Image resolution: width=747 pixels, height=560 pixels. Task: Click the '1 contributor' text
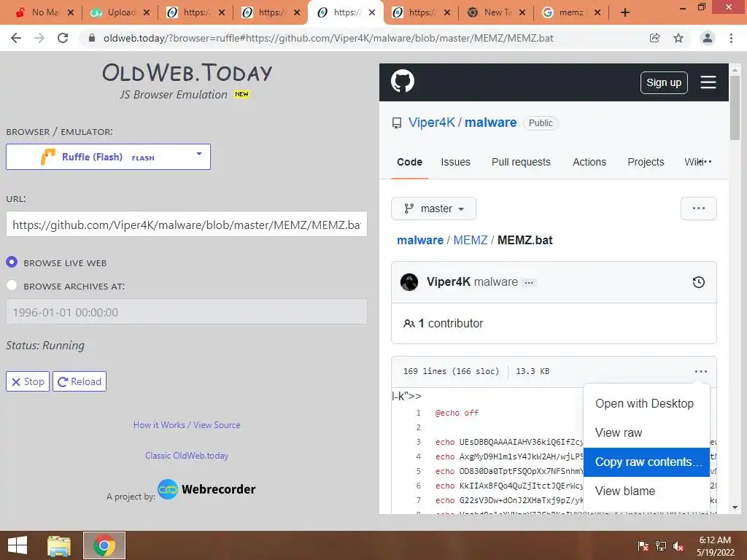[x=450, y=323]
